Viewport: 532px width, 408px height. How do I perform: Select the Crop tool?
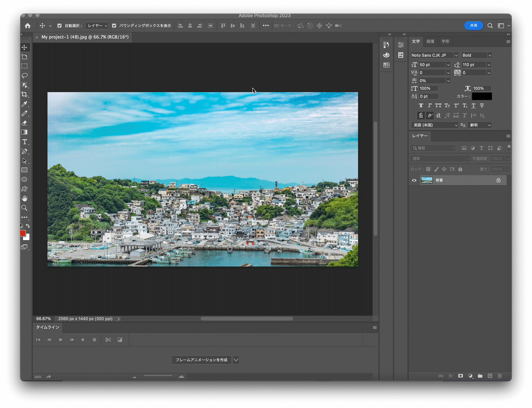click(24, 94)
